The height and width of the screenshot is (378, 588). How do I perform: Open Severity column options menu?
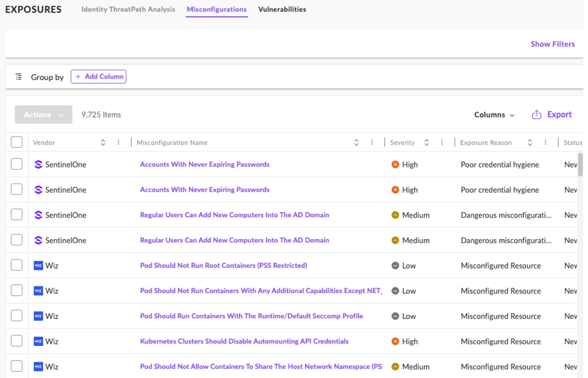tap(442, 143)
